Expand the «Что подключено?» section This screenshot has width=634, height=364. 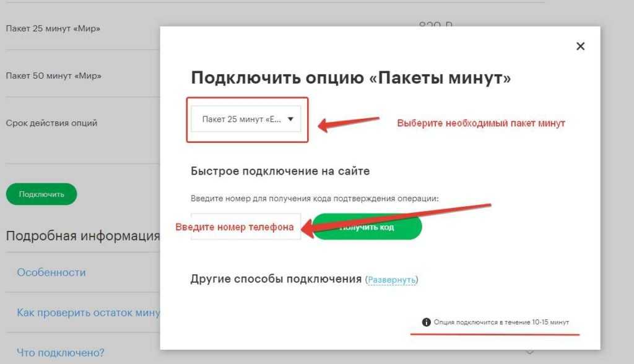click(61, 353)
